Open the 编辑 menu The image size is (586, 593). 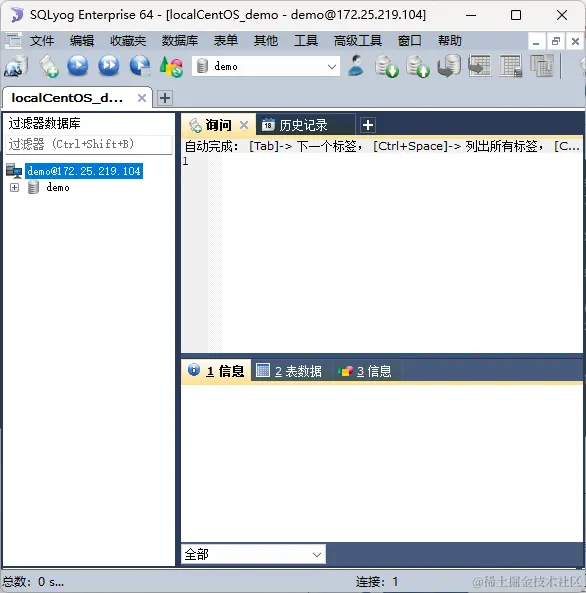(82, 40)
